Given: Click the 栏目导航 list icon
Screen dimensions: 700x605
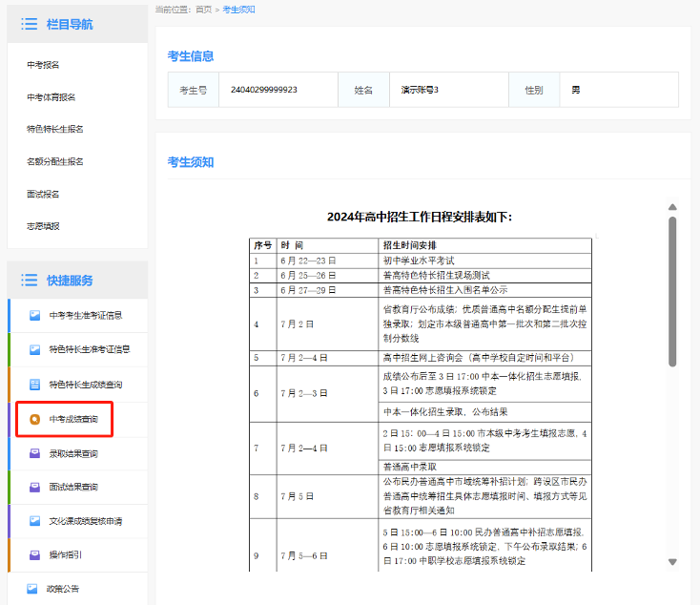Looking at the screenshot, I should (x=29, y=24).
